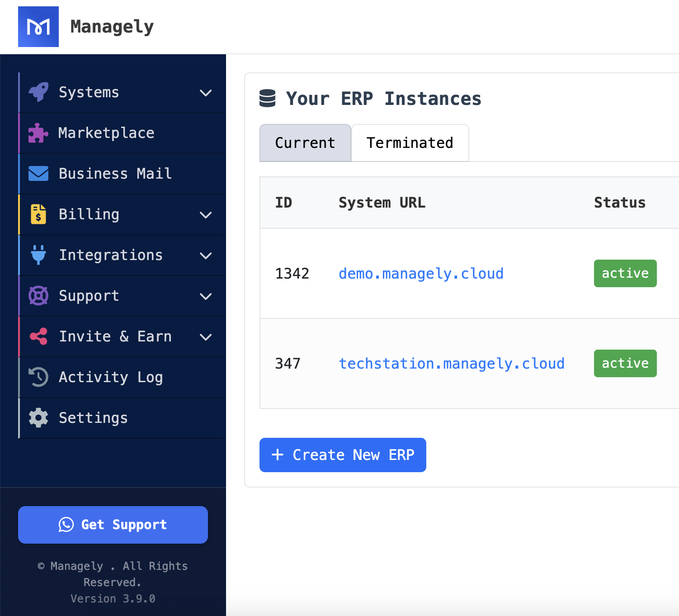Click the Settings gear icon
The width and height of the screenshot is (679, 616).
tap(38, 417)
